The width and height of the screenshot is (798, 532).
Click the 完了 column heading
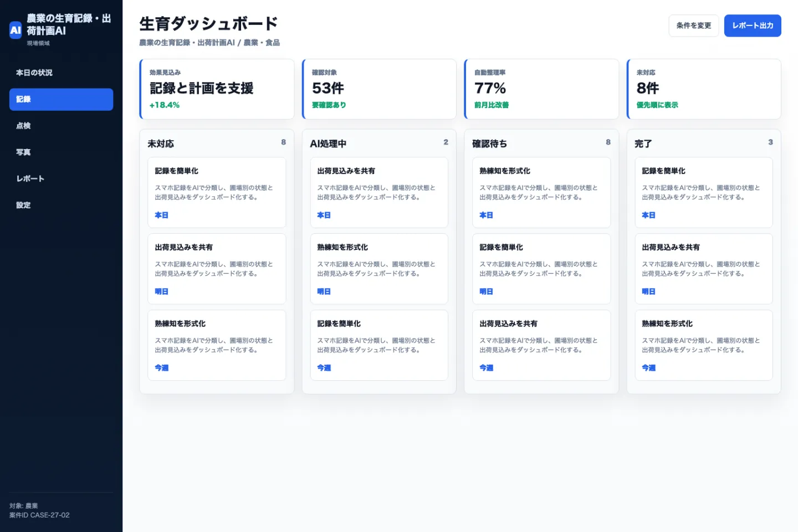[643, 144]
